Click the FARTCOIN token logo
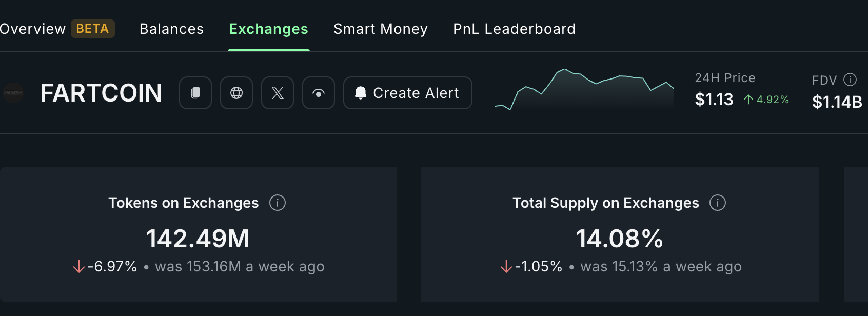This screenshot has width=868, height=316. [13, 93]
